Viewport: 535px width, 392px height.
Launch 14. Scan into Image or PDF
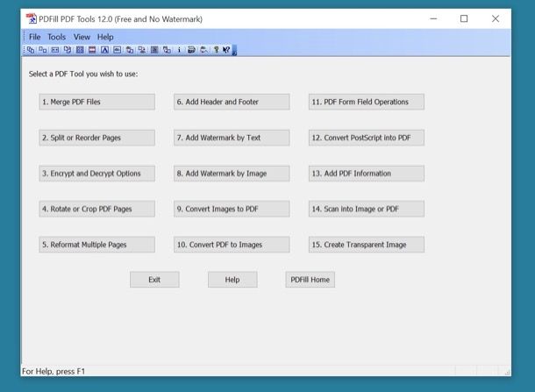tap(367, 209)
